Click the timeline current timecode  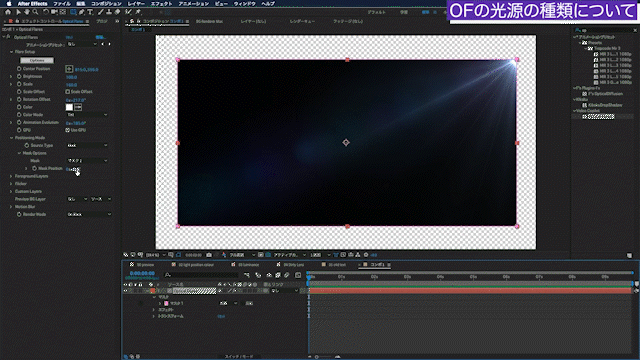pos(142,273)
